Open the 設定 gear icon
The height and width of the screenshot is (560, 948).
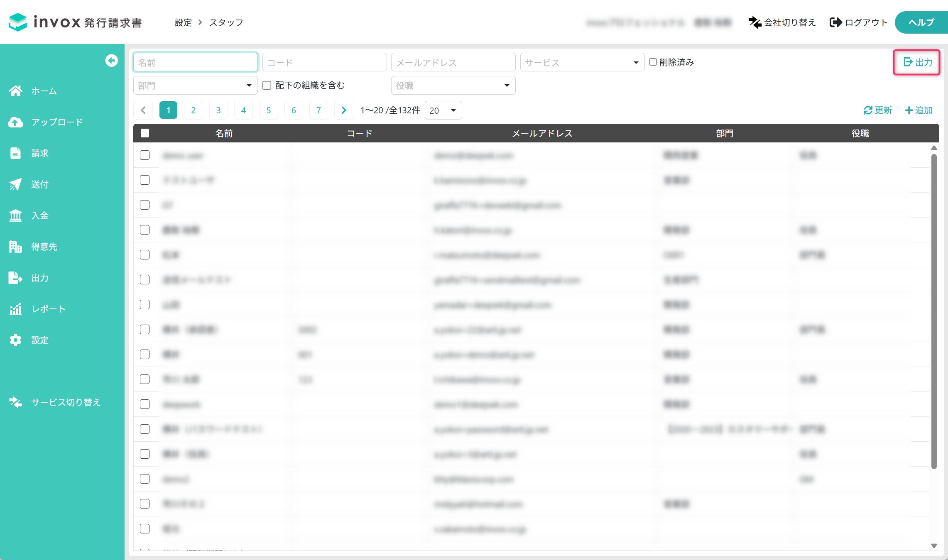click(x=15, y=340)
